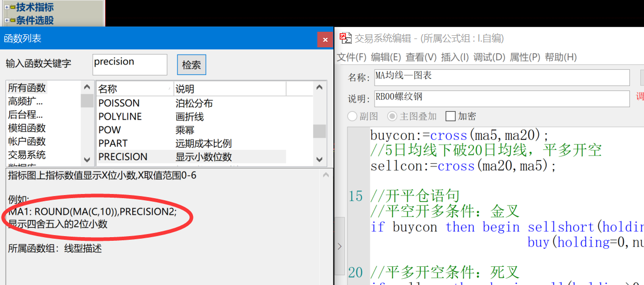Click code line buycon:=cross(ma5,ma20);
This screenshot has width=644, height=285.
click(460, 136)
